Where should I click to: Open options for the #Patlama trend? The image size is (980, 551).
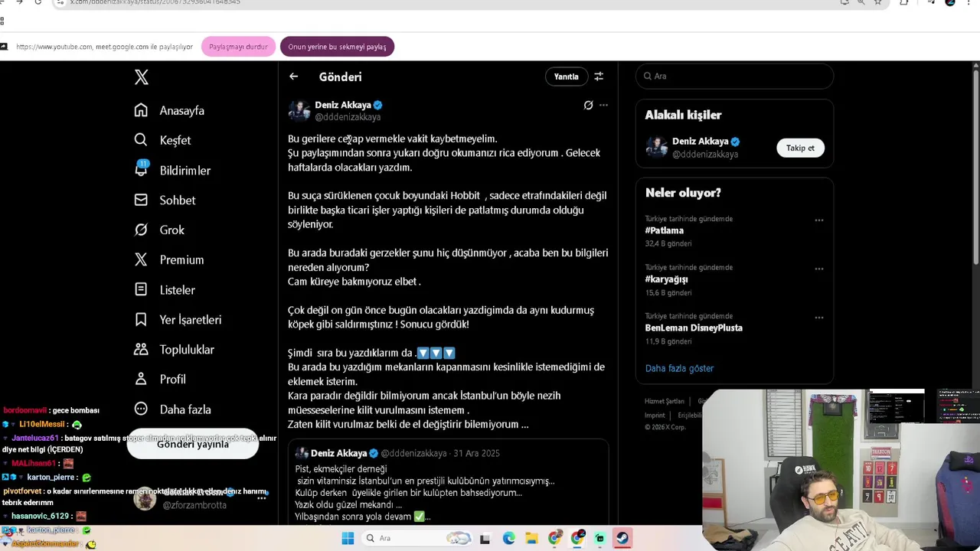tap(819, 220)
